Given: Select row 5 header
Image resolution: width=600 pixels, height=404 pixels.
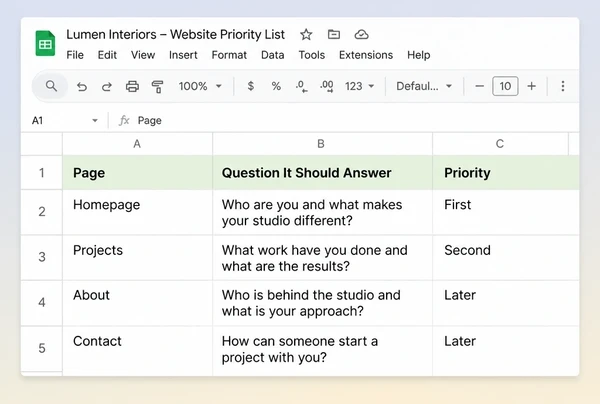Looking at the screenshot, I should point(41,348).
